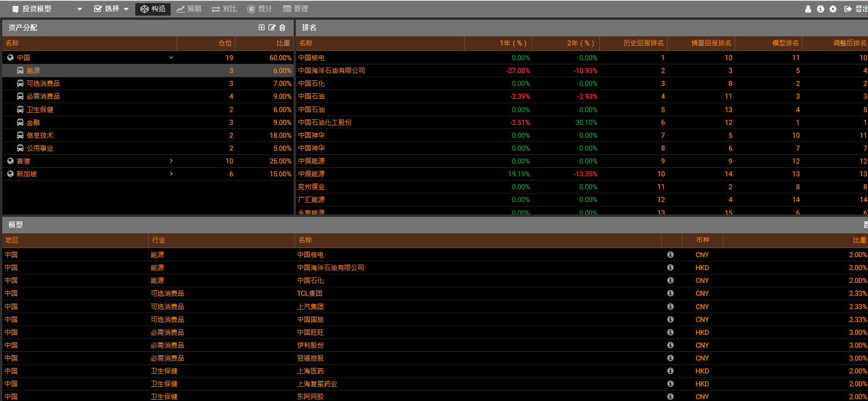Sort asset allocation by 仓位 column header
Image resolution: width=868 pixels, height=401 pixels.
(206, 43)
